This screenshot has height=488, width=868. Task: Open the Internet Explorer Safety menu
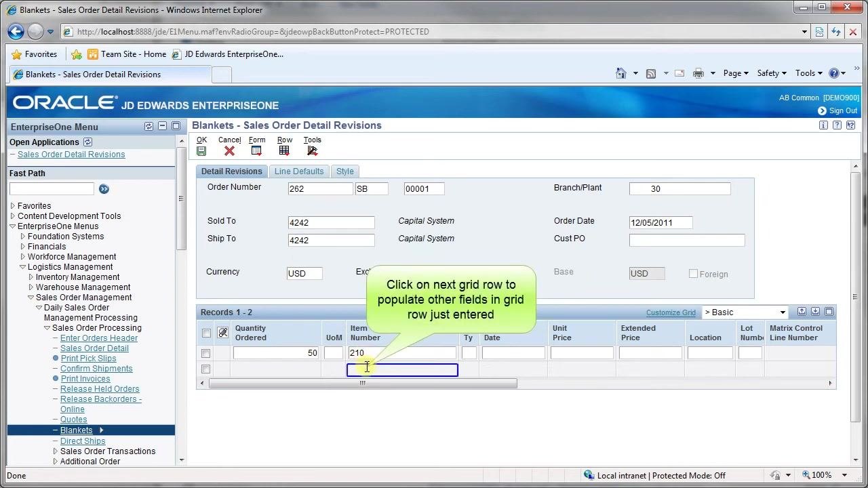pos(772,73)
